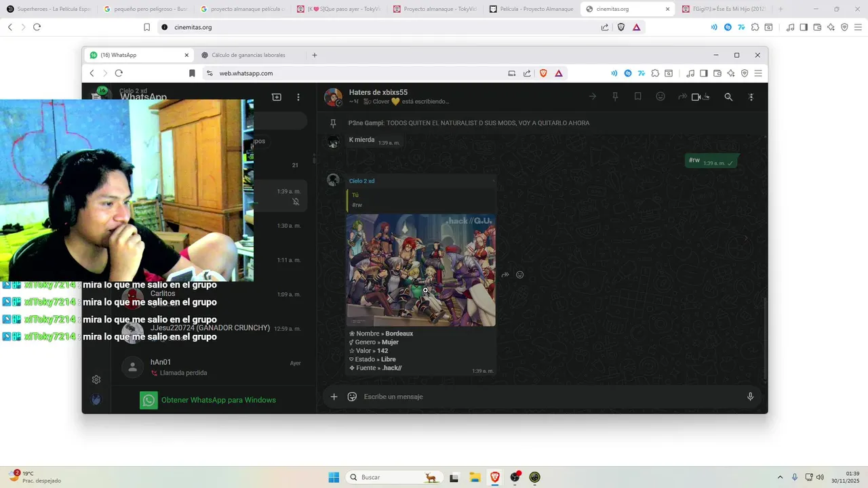Open WhatsApp settings gear in left rail
This screenshot has height=488, width=868.
(x=96, y=380)
